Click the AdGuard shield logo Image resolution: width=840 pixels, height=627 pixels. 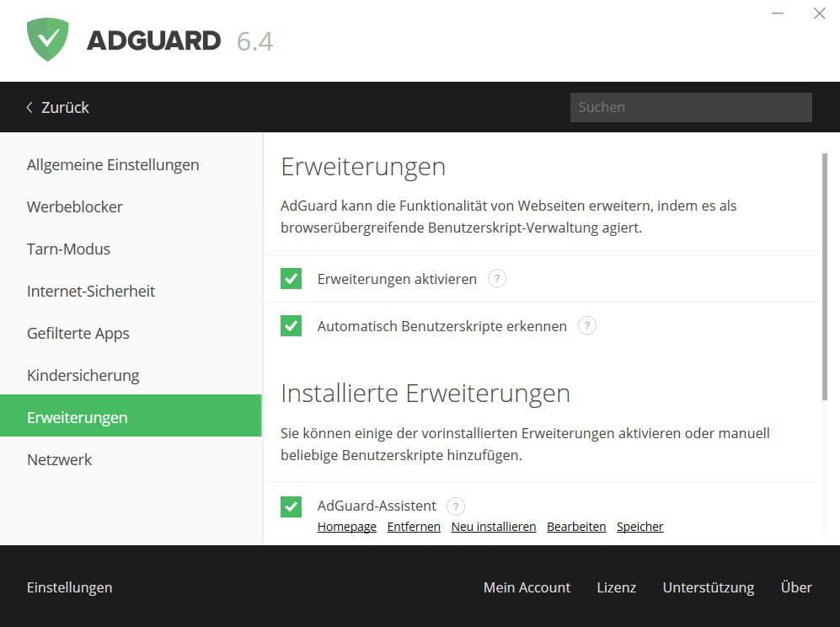pos(48,40)
